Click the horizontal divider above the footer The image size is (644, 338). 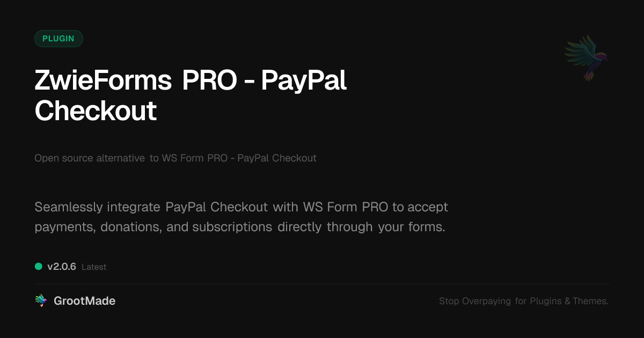pyautogui.click(x=322, y=284)
